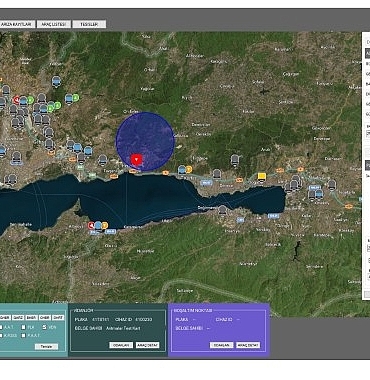
Task: Select the gray vehicle marker on the southern shore peninsula
Action: coord(222,210)
